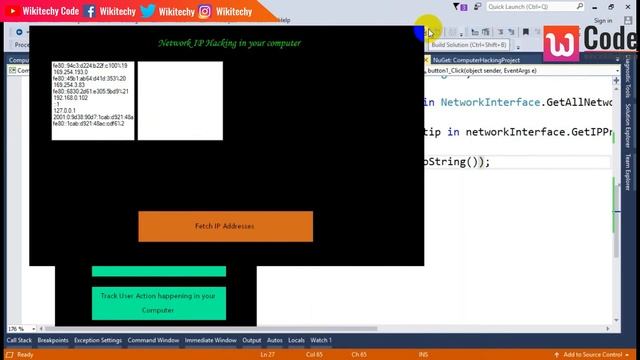Select 169.254.193.0 in the IP list

point(70,72)
